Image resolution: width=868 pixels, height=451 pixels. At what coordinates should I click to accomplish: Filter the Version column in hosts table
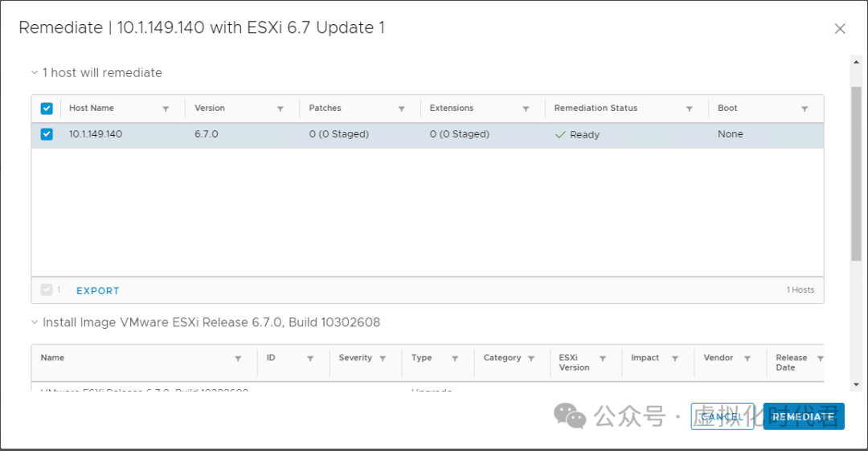[x=280, y=109]
